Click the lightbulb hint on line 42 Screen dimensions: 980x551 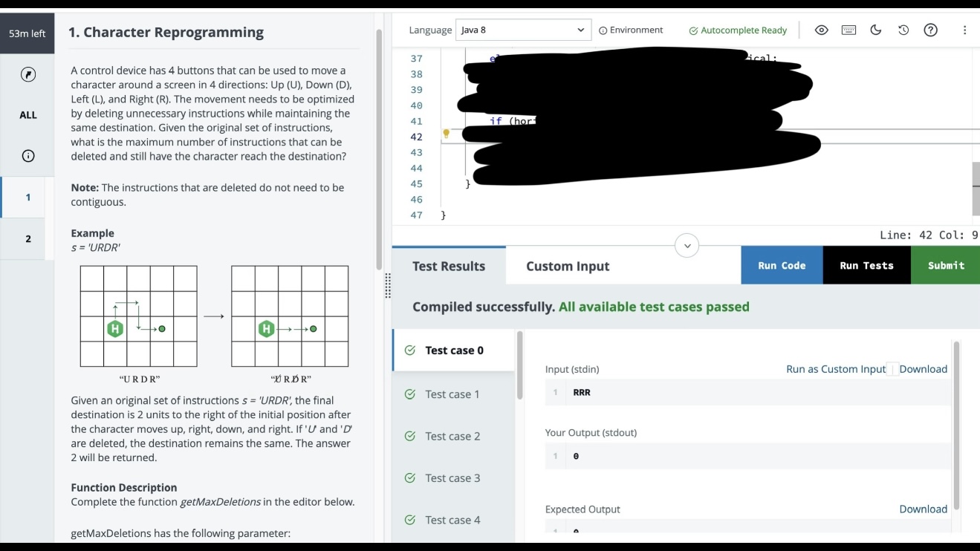(x=446, y=134)
